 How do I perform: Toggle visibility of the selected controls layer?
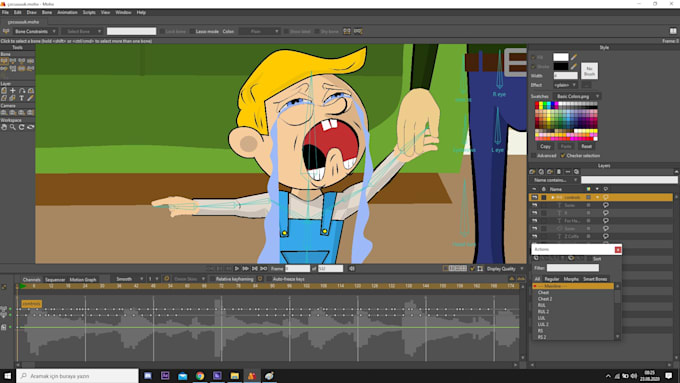(x=534, y=197)
